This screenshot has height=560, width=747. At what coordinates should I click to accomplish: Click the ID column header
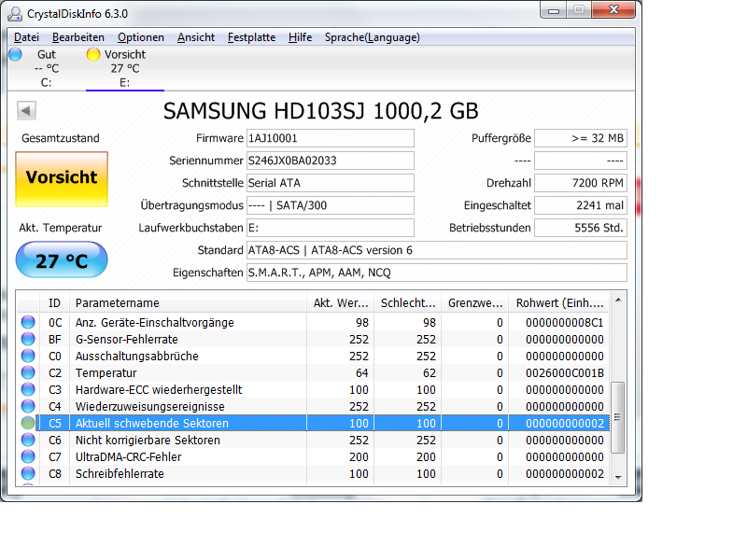[x=55, y=302]
